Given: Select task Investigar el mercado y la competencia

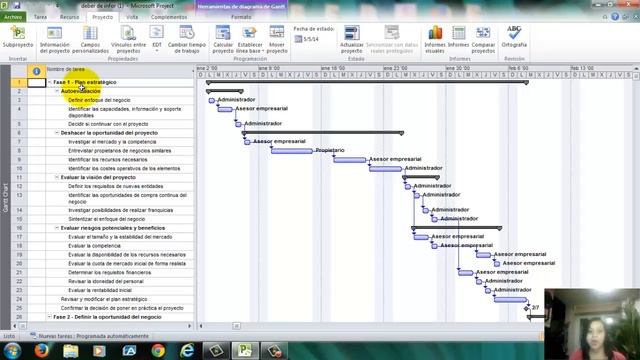Looking at the screenshot, I should click(x=112, y=142).
